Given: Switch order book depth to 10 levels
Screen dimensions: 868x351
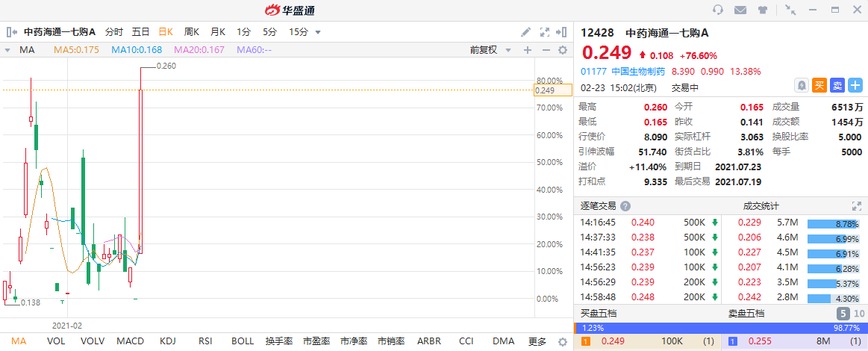Looking at the screenshot, I should tap(858, 314).
